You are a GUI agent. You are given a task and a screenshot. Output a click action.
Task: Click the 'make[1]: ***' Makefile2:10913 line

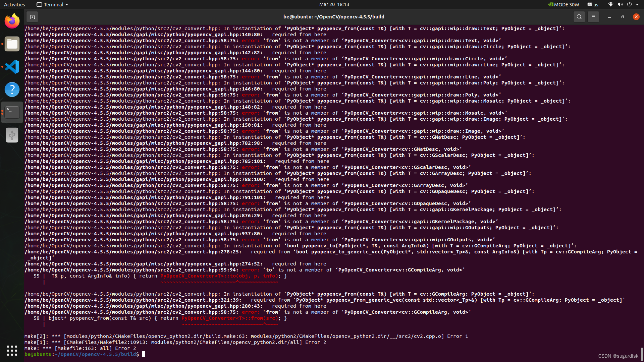(175, 342)
